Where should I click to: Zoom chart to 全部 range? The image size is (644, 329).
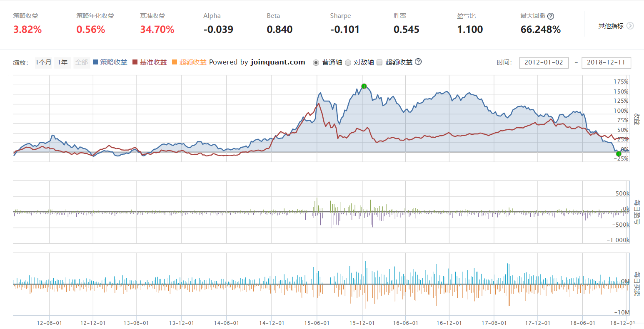(x=82, y=62)
